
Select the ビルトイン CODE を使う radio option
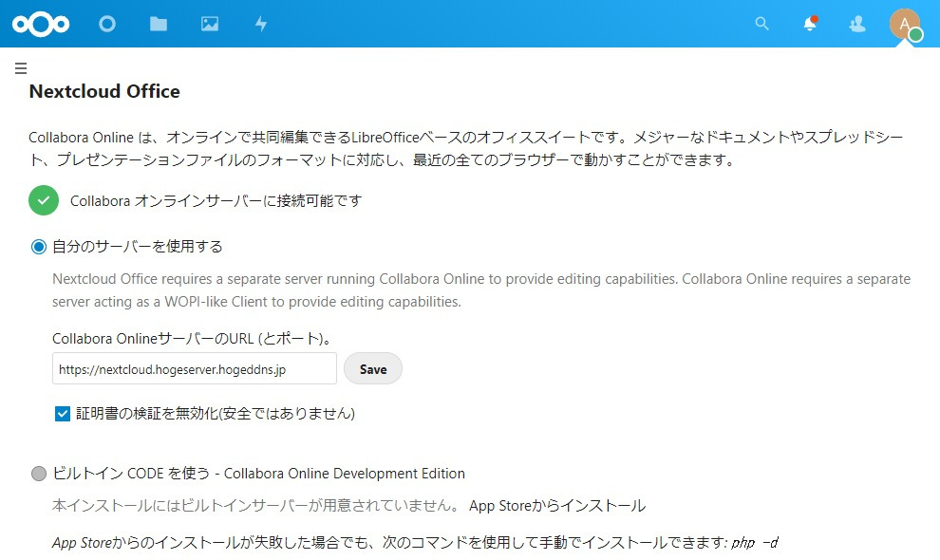coord(38,474)
